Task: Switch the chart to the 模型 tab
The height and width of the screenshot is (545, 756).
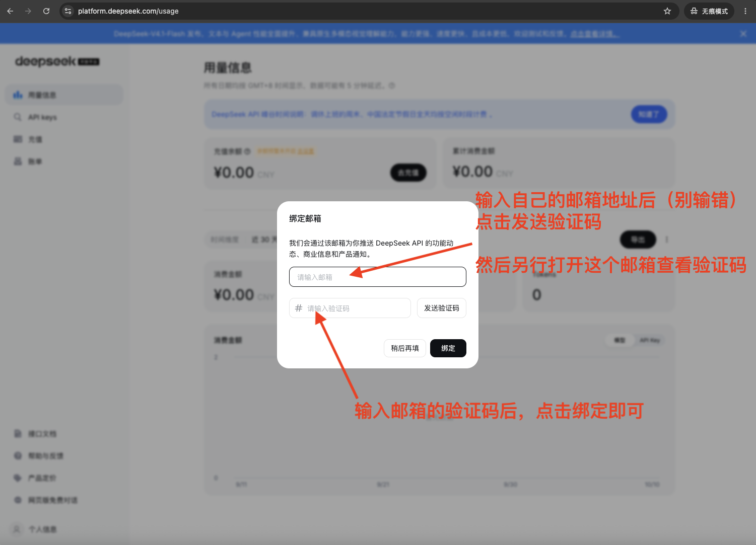Action: coord(620,340)
